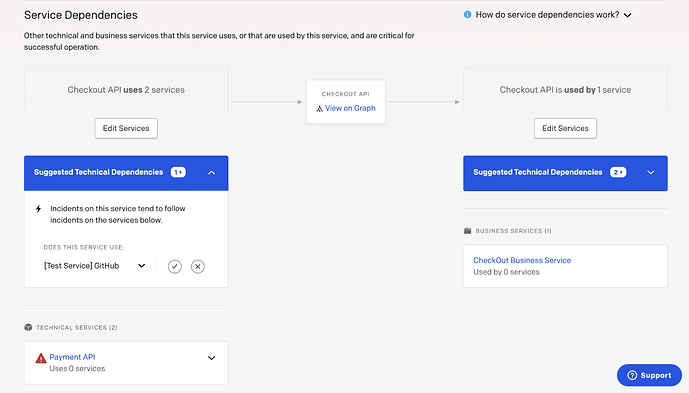Click the Technical Services cube icon
The width and height of the screenshot is (689, 393).
28,327
